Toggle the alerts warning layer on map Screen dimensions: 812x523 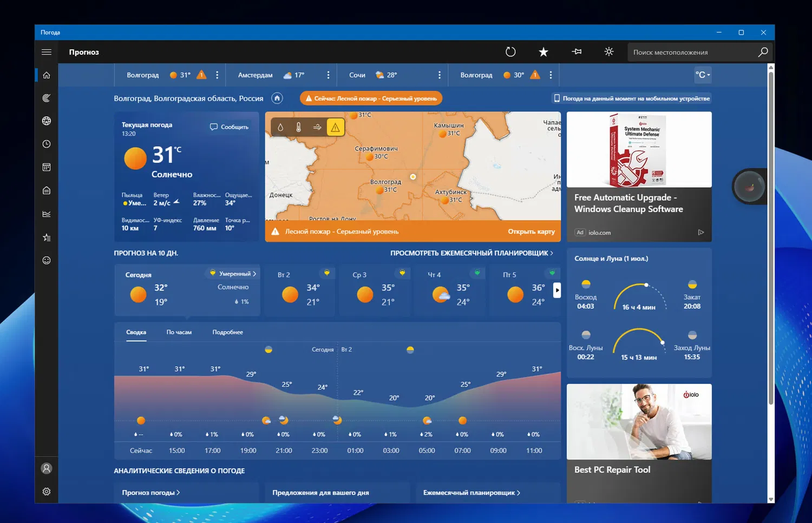(x=336, y=127)
